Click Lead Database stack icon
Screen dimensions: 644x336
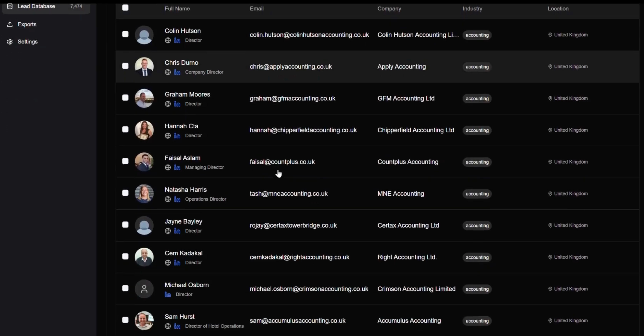(x=10, y=6)
